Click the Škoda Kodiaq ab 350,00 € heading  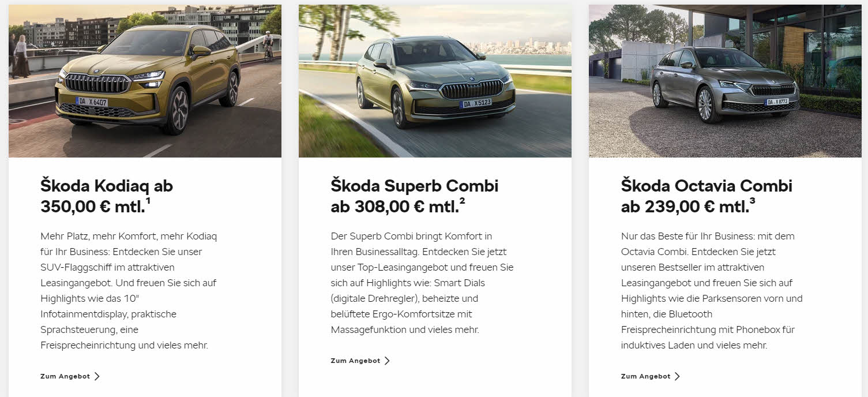107,196
